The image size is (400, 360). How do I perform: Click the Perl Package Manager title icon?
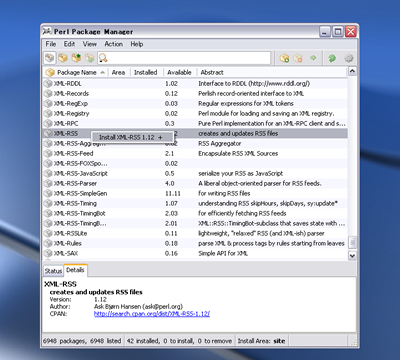pos(47,31)
